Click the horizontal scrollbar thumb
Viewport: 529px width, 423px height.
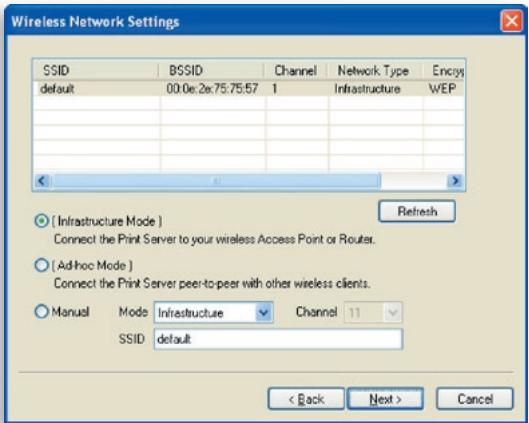pyautogui.click(x=216, y=181)
